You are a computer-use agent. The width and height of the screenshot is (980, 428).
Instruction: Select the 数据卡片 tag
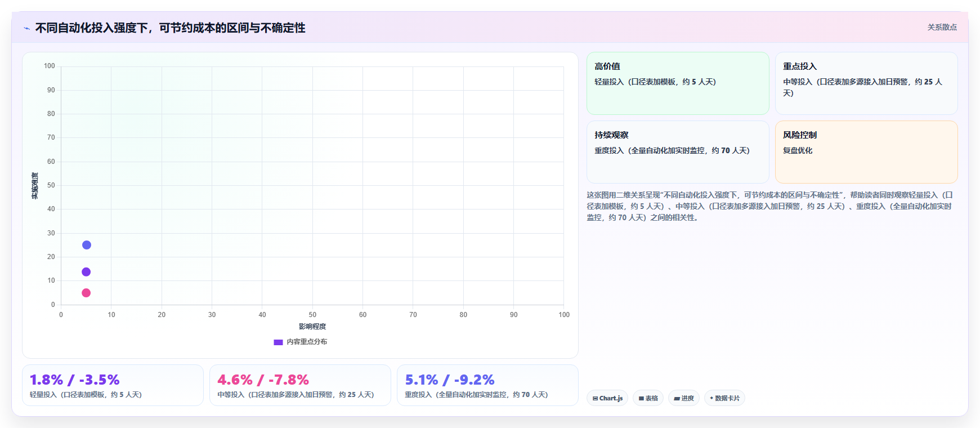pyautogui.click(x=724, y=398)
